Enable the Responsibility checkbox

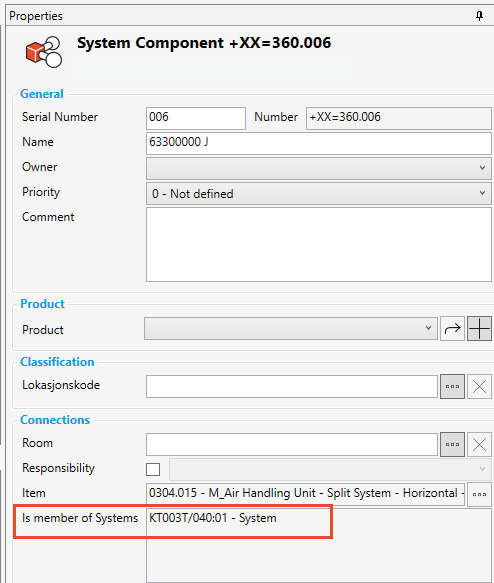pos(153,469)
